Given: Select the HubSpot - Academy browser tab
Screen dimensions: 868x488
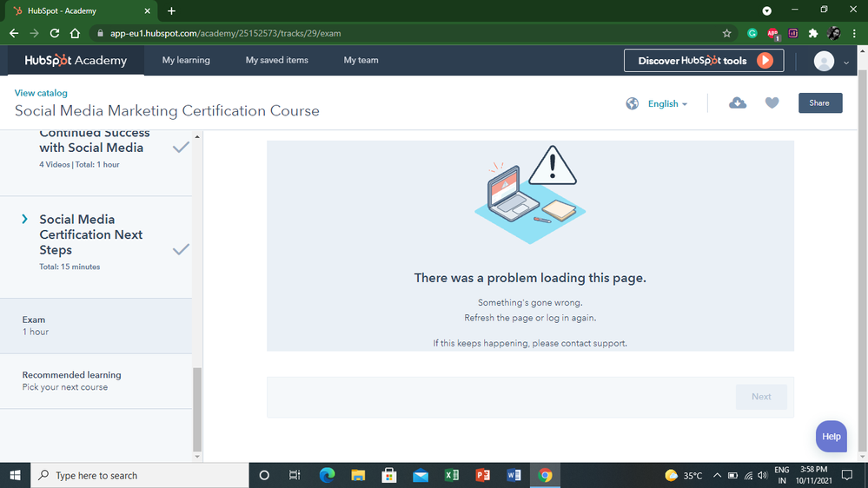Looking at the screenshot, I should click(82, 11).
